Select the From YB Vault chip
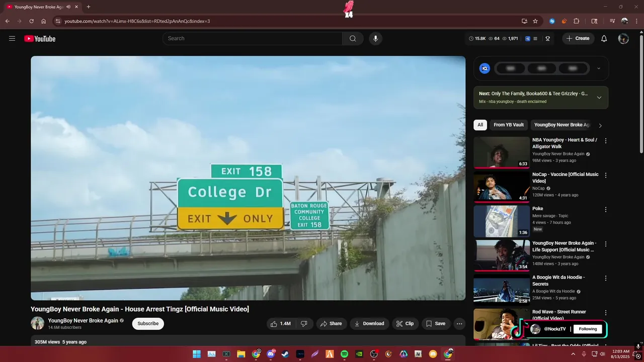The width and height of the screenshot is (644, 362). 509,125
